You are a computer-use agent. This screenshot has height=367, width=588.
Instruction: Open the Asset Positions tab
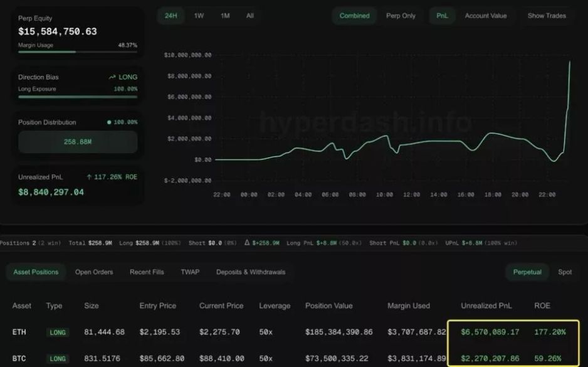(36, 272)
